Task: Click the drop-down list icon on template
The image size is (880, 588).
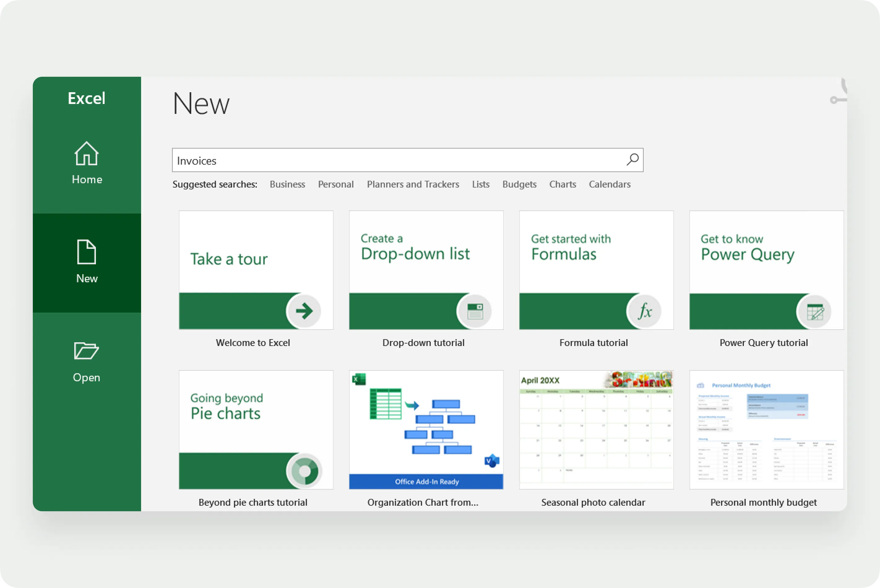Action: [475, 311]
